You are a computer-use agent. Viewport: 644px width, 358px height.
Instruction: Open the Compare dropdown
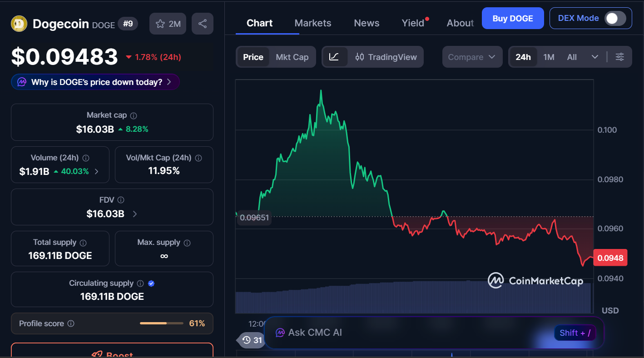click(x=472, y=57)
